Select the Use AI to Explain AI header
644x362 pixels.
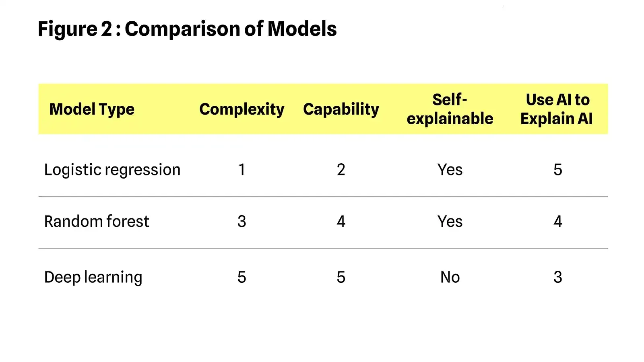(557, 109)
